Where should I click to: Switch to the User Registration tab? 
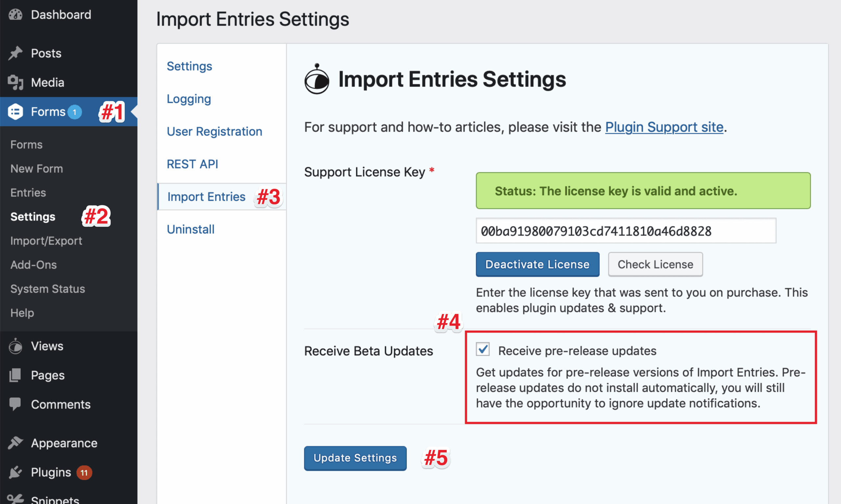coord(215,131)
